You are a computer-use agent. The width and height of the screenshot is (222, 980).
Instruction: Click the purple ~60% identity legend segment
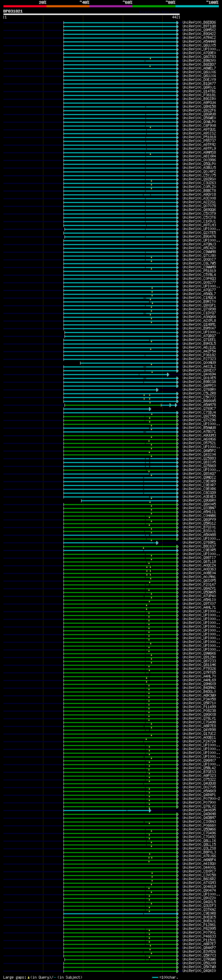pyautogui.click(x=111, y=6)
